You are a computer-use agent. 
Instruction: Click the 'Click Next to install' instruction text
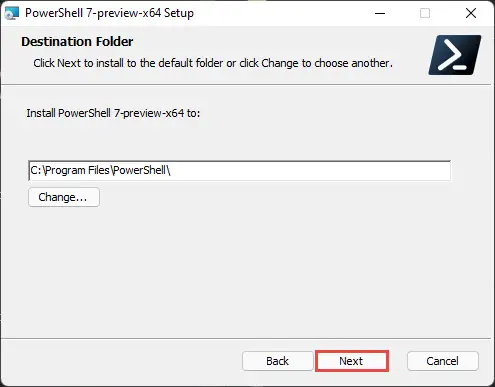click(x=213, y=63)
